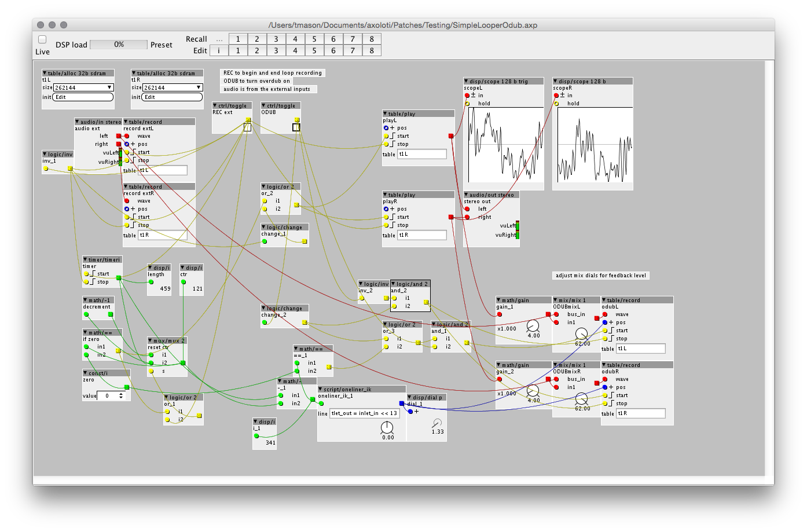The height and width of the screenshot is (532, 807).
Task: Open the timer/timeri object triangle menu
Action: coord(86,260)
